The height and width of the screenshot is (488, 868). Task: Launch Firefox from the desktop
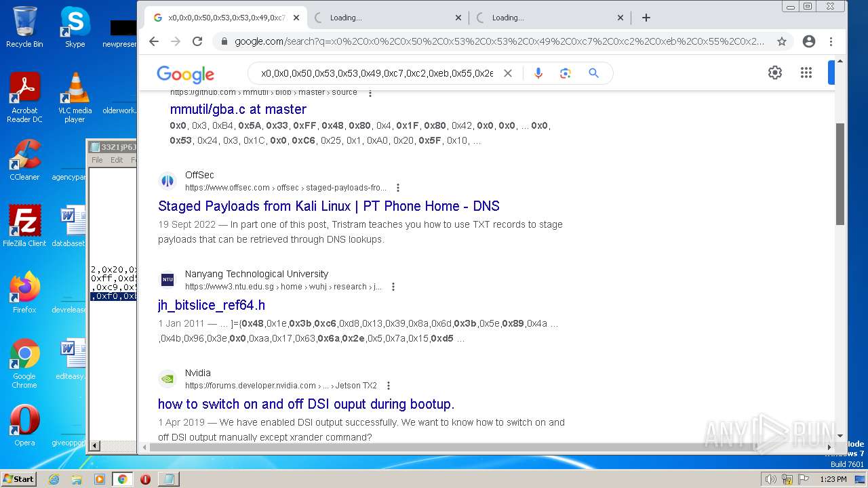24,293
